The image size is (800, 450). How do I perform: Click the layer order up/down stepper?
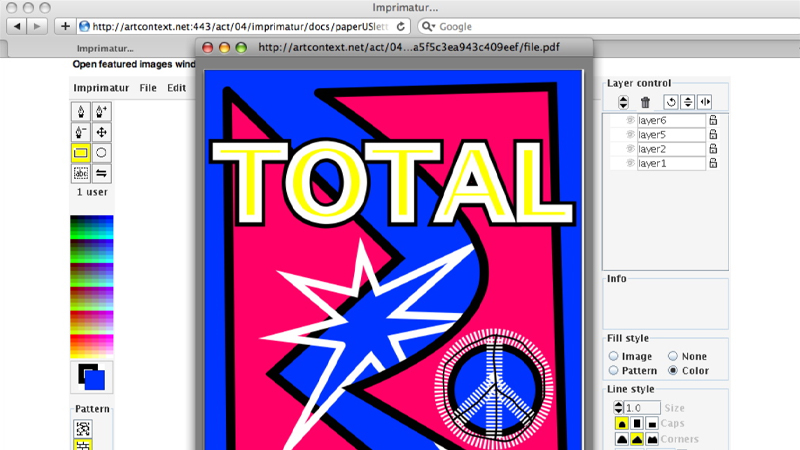tap(623, 102)
